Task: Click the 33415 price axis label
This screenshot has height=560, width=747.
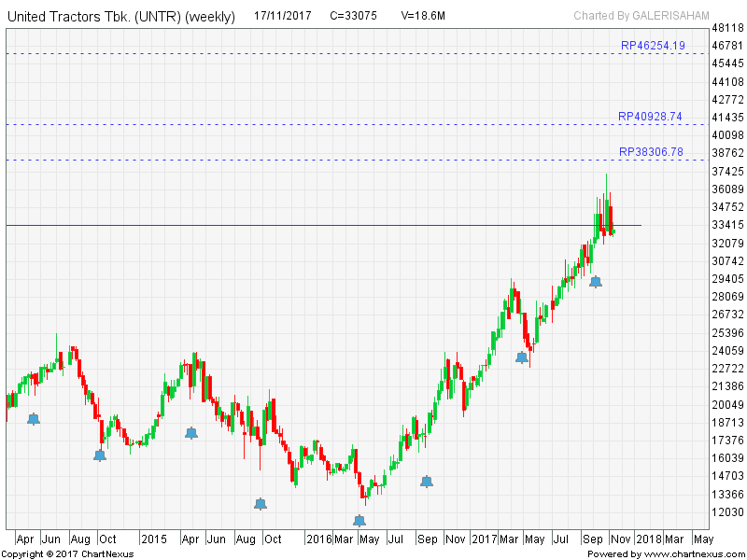Action: pyautogui.click(x=727, y=225)
